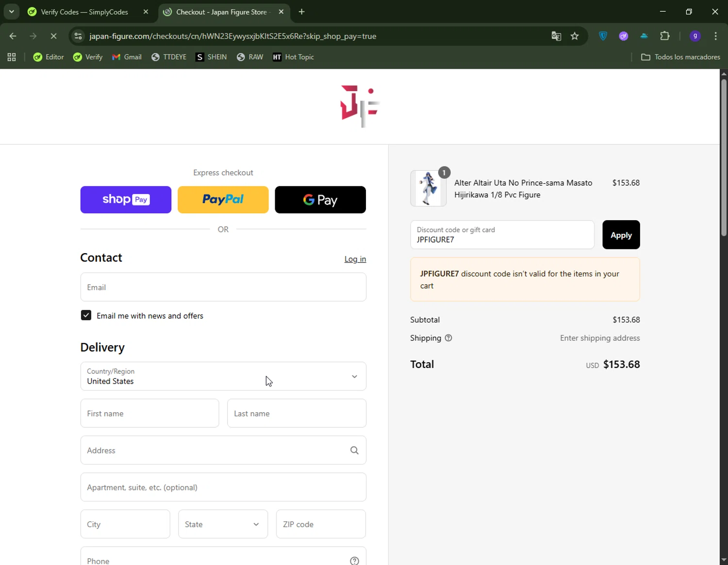Click the Log in link
Screen dimensions: 728x565
[x=355, y=259]
